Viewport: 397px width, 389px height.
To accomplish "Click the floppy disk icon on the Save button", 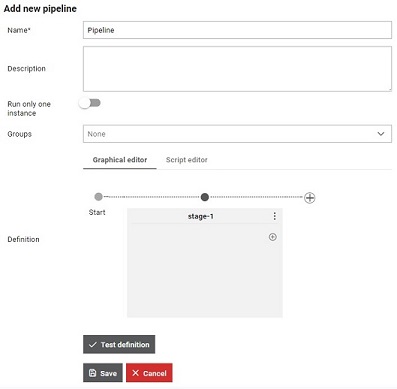I will [x=92, y=373].
